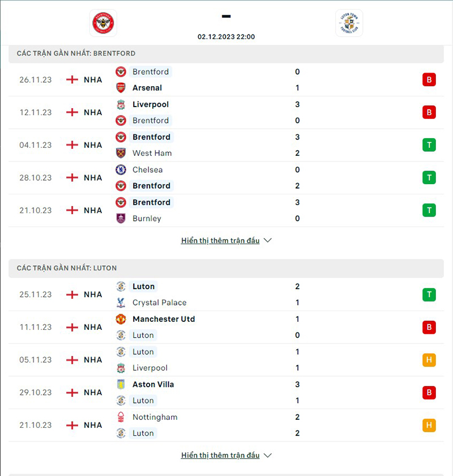Select the Chelsea lion crest icon
Screen dimensions: 453x476
click(122, 169)
